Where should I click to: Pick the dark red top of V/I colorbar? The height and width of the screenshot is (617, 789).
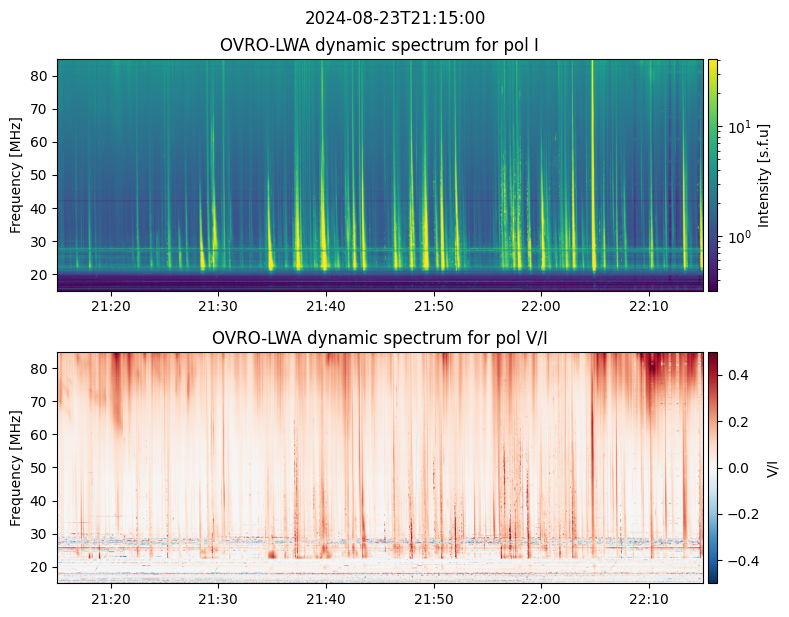713,356
